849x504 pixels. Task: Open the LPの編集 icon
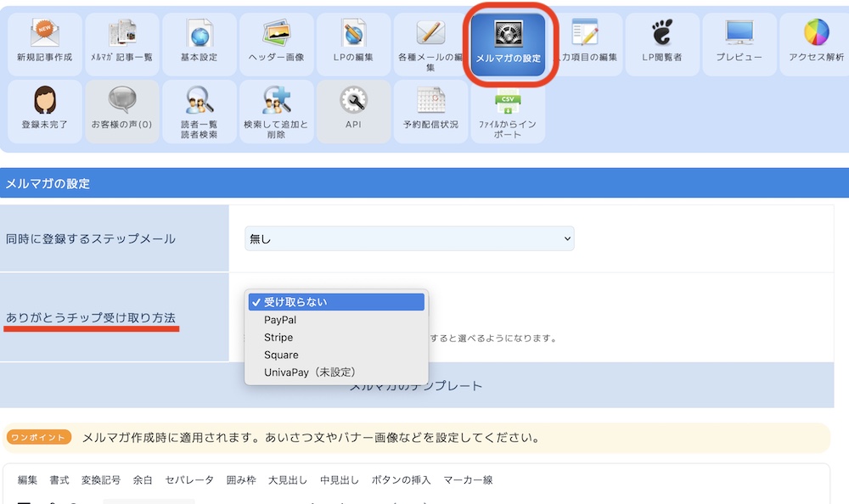(x=353, y=35)
